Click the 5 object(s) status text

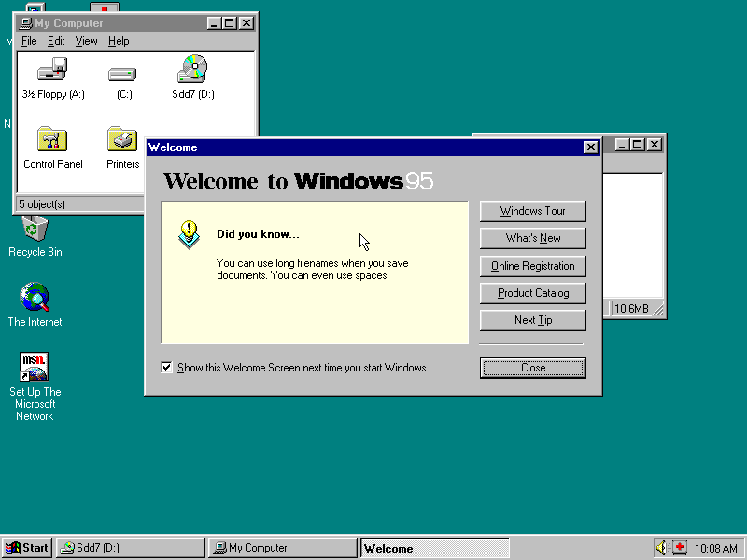click(42, 204)
